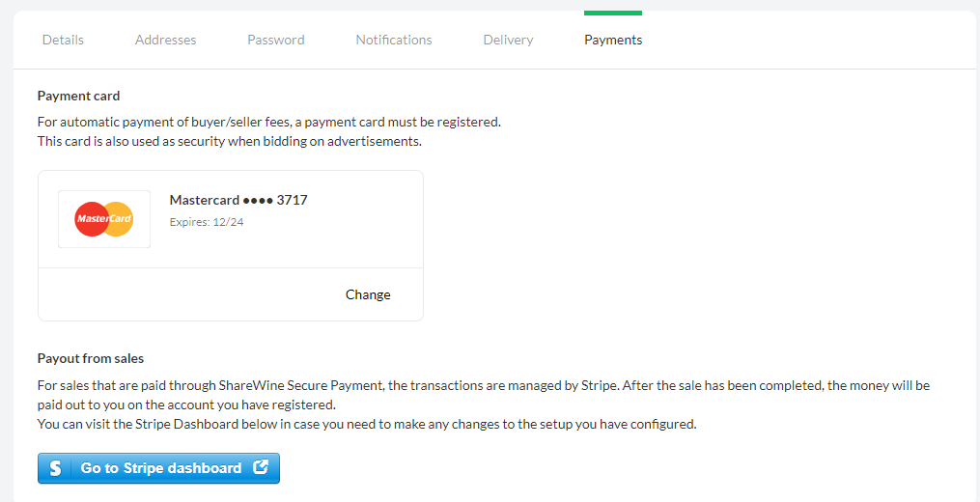Open the Details tab
The width and height of the screenshot is (980, 502).
click(x=63, y=40)
